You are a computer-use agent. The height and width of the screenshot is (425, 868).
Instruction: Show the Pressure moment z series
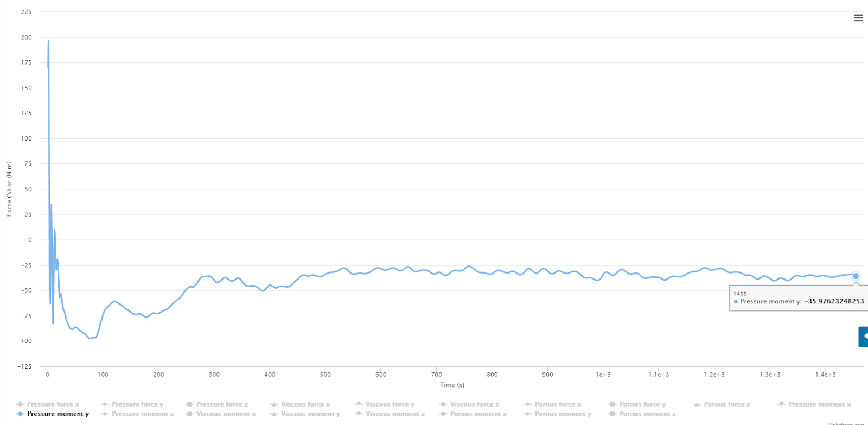[143, 414]
